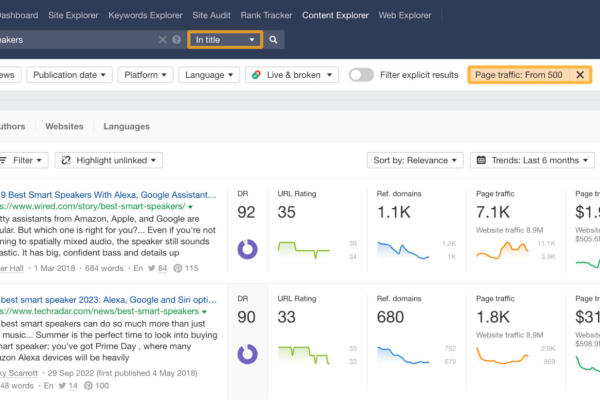Image resolution: width=600 pixels, height=400 pixels.
Task: Go to Site Audit
Action: (211, 15)
